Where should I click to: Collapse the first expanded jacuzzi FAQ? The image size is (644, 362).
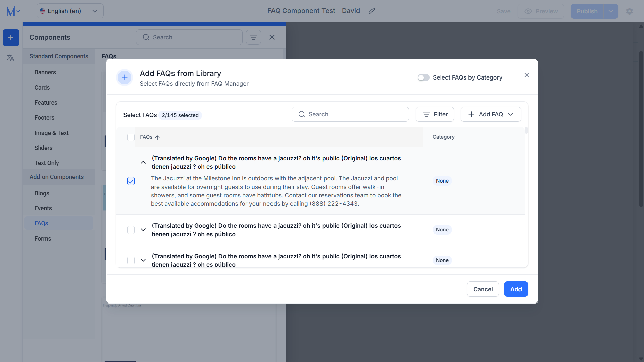click(143, 162)
